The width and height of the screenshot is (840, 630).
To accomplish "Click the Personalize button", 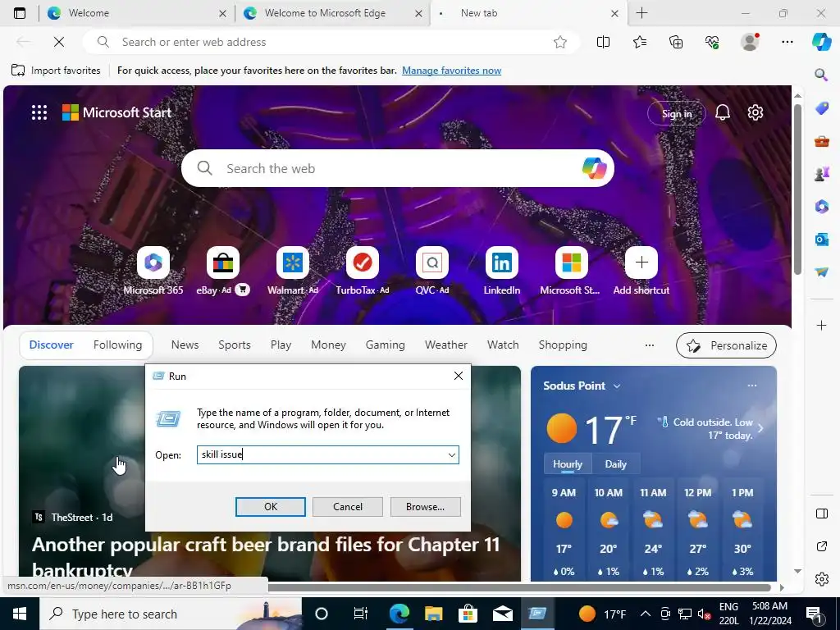I will [726, 345].
